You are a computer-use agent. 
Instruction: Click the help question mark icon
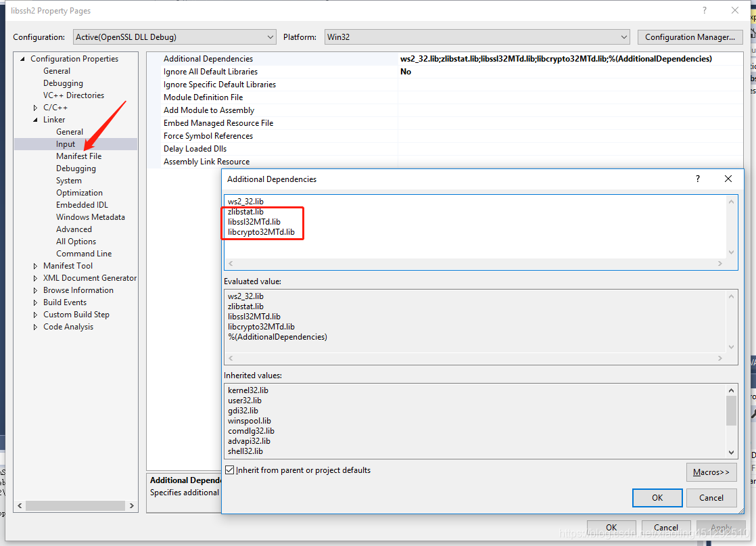point(705,10)
